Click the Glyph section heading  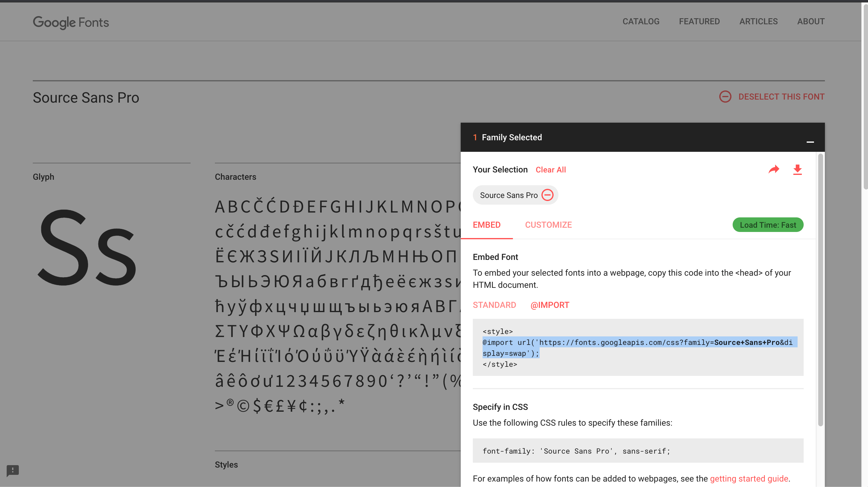click(43, 177)
